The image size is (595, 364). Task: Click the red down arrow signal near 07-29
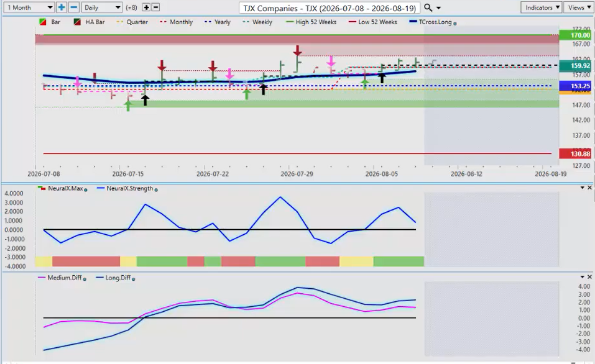[x=297, y=50]
